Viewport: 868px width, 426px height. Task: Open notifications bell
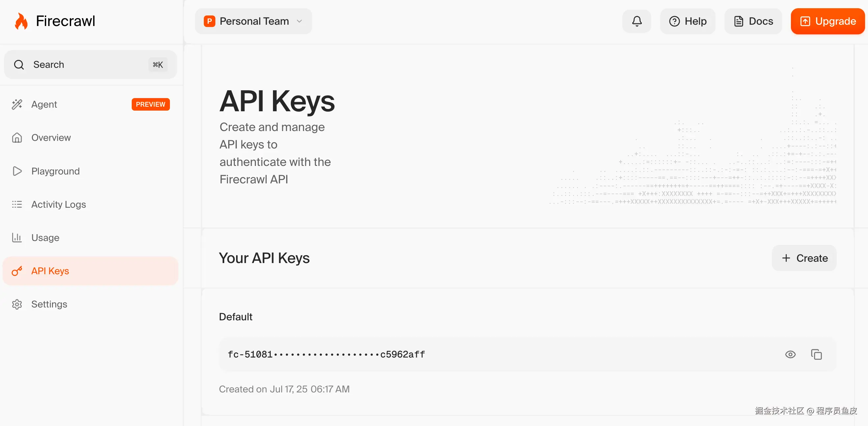pyautogui.click(x=637, y=21)
